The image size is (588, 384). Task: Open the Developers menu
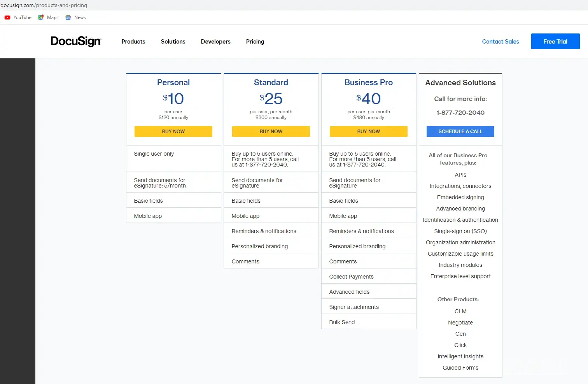[x=215, y=42]
